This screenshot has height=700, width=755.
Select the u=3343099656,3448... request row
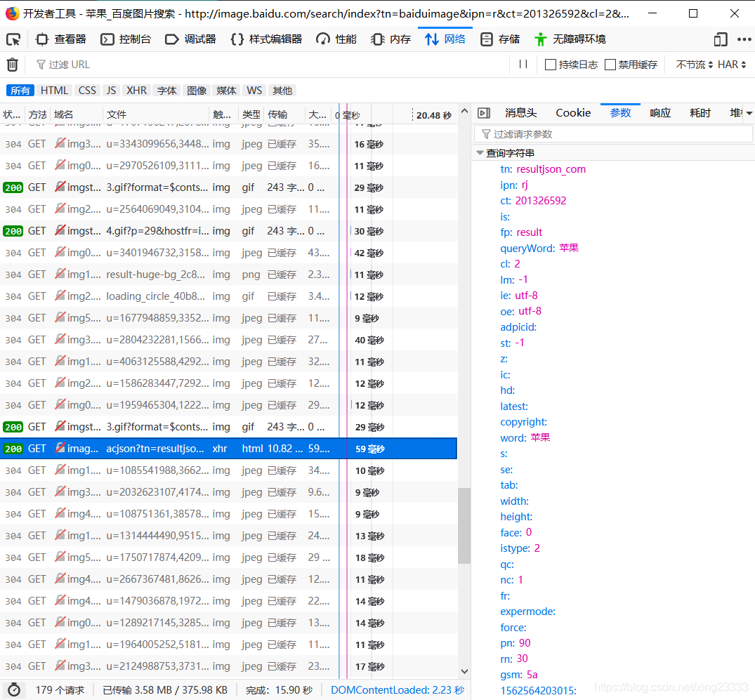click(x=228, y=144)
